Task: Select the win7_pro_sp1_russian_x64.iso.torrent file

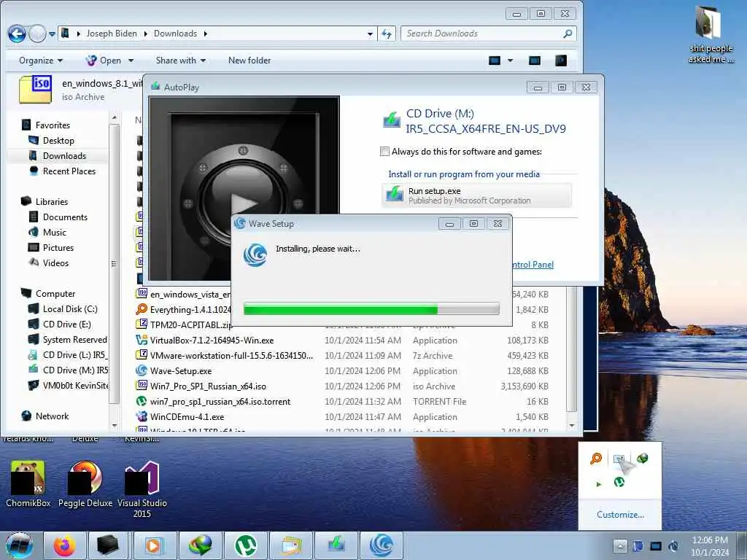Action: (220, 402)
